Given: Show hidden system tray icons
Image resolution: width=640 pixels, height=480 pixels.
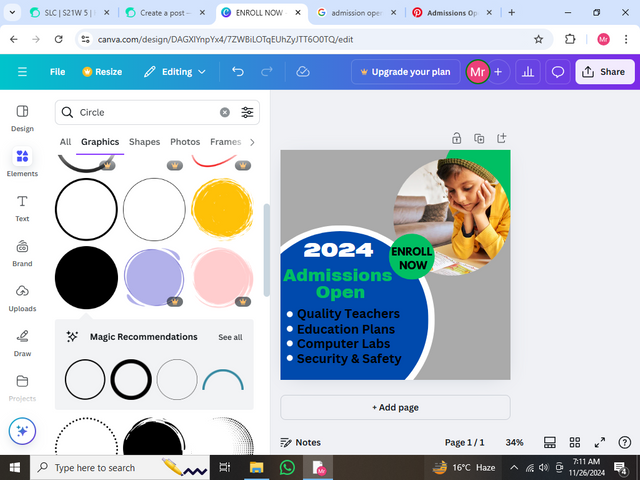Looking at the screenshot, I should (514, 467).
